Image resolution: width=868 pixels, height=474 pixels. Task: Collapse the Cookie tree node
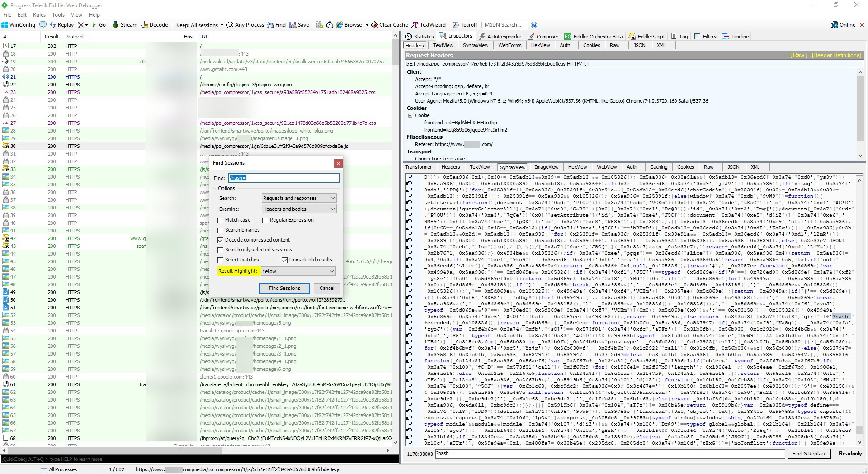(410, 115)
